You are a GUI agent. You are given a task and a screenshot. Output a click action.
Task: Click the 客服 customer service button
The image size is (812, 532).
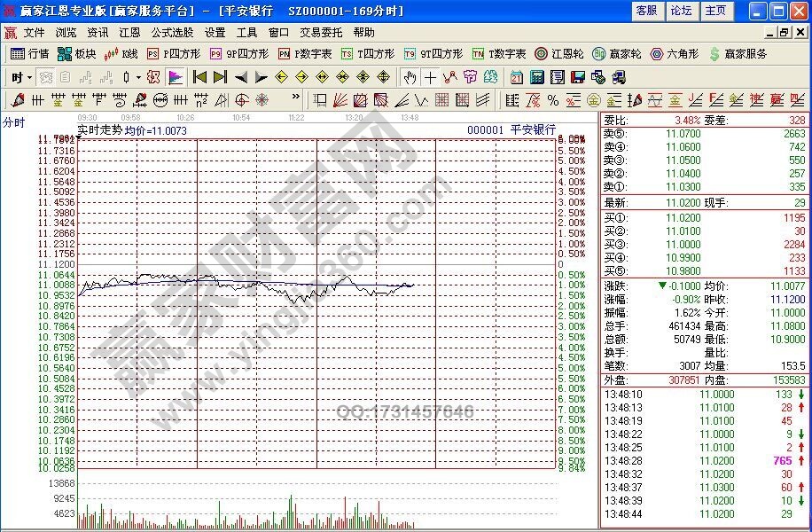click(x=646, y=11)
